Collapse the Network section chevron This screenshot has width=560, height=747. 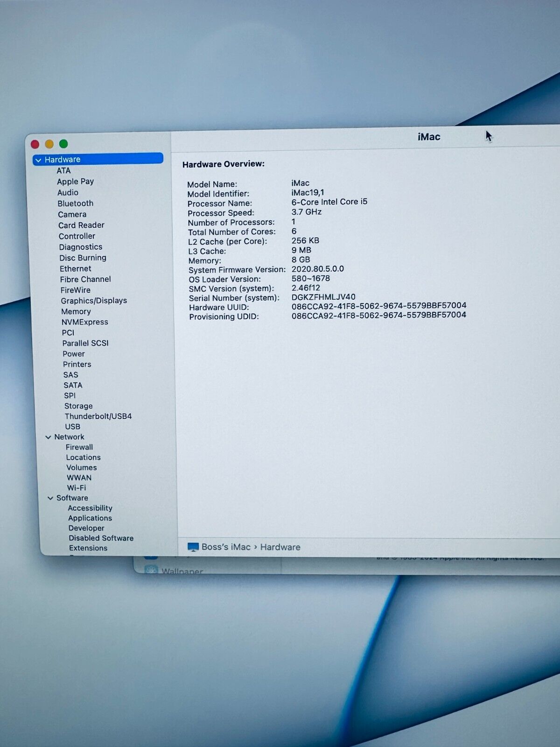point(48,437)
